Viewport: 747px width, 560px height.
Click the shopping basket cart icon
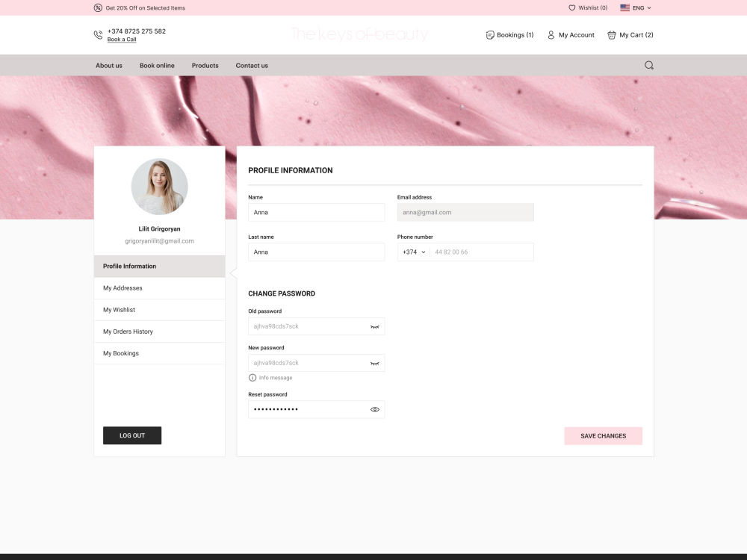611,35
